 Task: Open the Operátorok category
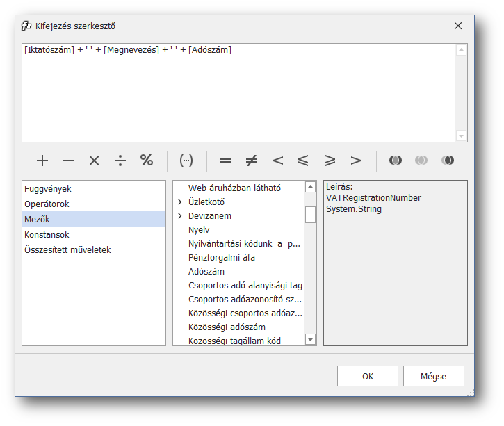point(47,204)
